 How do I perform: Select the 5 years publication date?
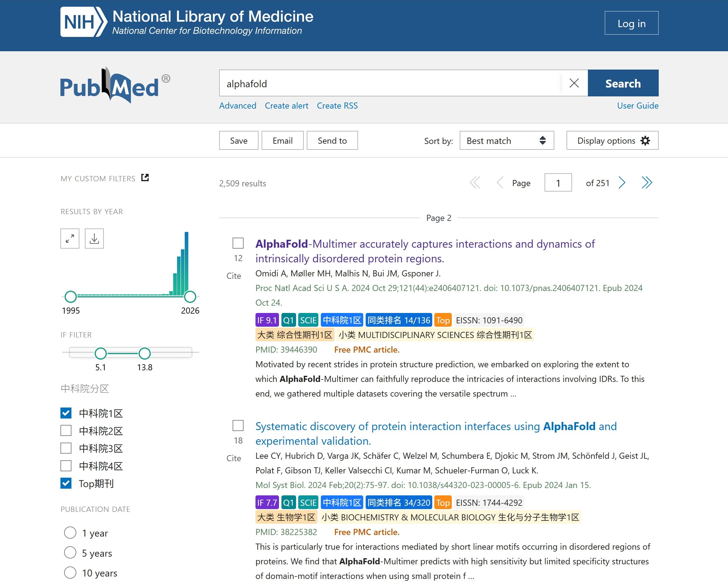[x=70, y=553]
